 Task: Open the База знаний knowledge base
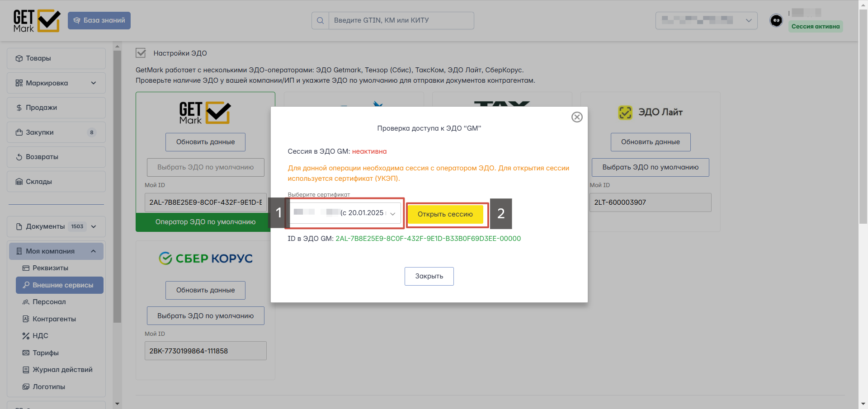point(99,20)
